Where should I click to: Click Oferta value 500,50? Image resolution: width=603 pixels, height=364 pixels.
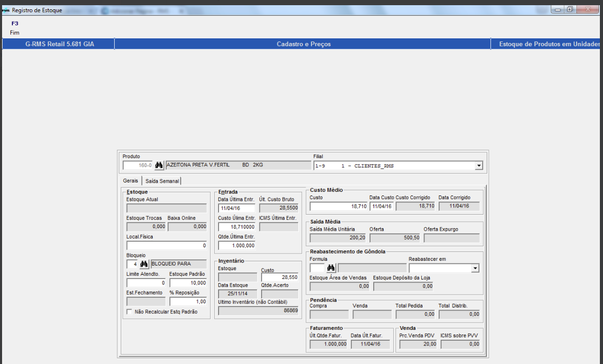coord(395,238)
